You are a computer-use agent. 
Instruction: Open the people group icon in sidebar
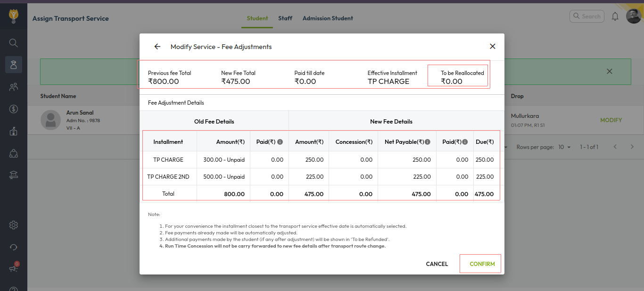coord(14,87)
